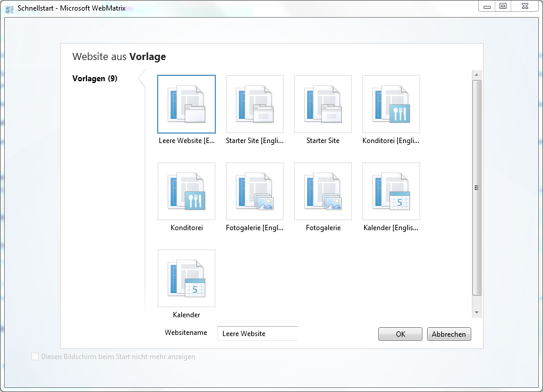Pick the Konditorei [Engli... template icon
The height and width of the screenshot is (392, 543).
point(391,104)
